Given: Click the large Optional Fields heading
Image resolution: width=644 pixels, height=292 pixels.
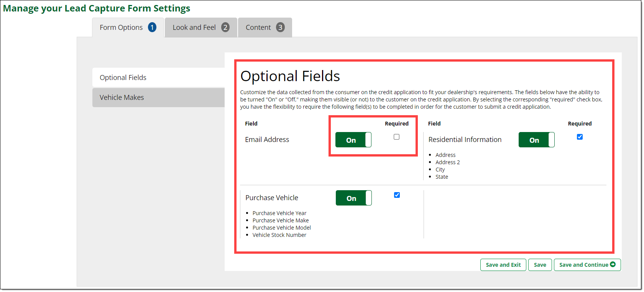Looking at the screenshot, I should 290,76.
